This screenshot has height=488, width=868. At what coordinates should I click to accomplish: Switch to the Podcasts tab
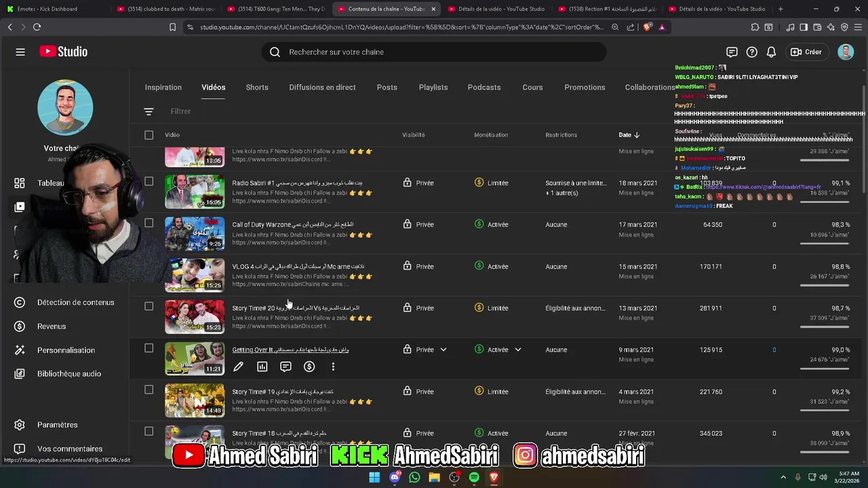click(484, 87)
